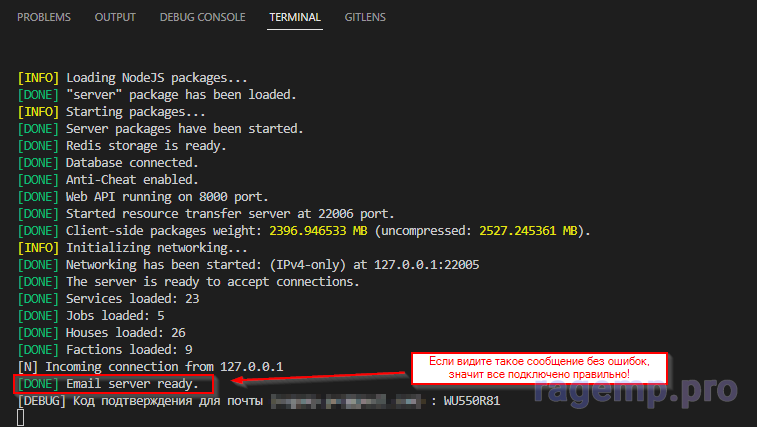
Task: Click the highlighted 'Email server ready' line
Action: [132, 384]
